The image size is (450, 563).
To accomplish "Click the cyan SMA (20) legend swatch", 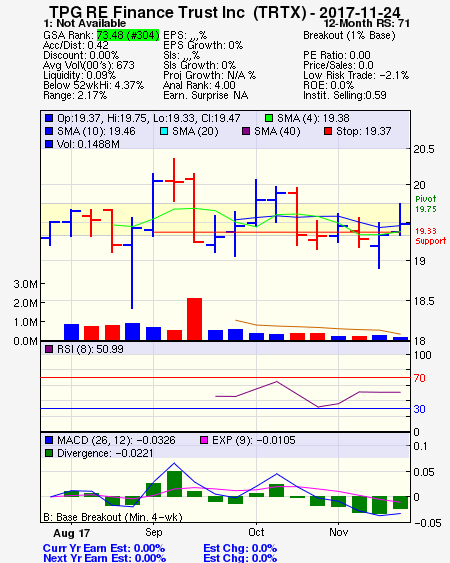I will 164,131.
